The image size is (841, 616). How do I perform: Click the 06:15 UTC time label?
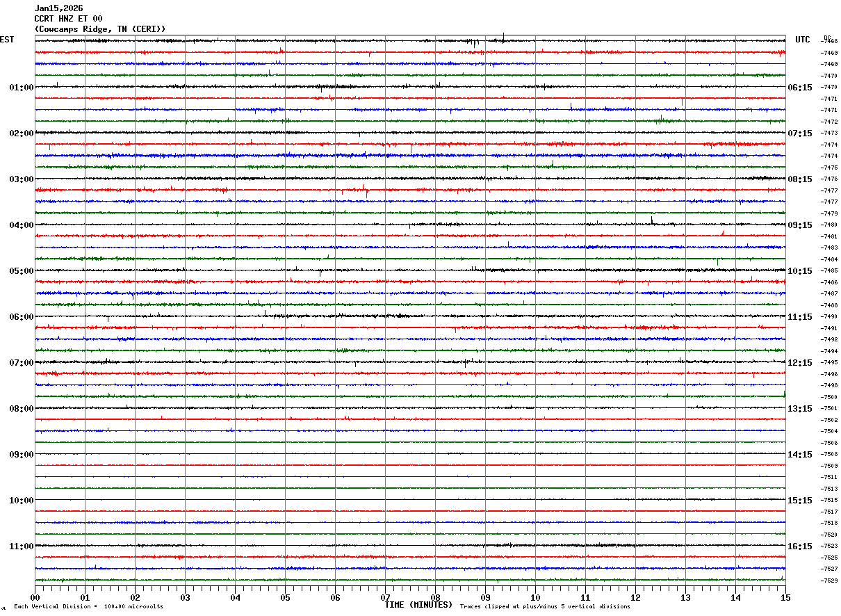coord(800,88)
